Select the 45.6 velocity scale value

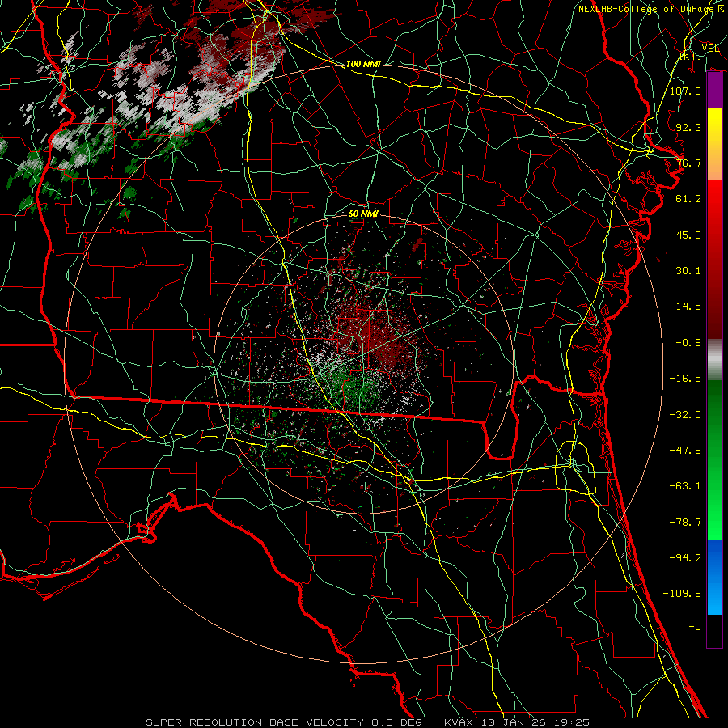pos(688,235)
